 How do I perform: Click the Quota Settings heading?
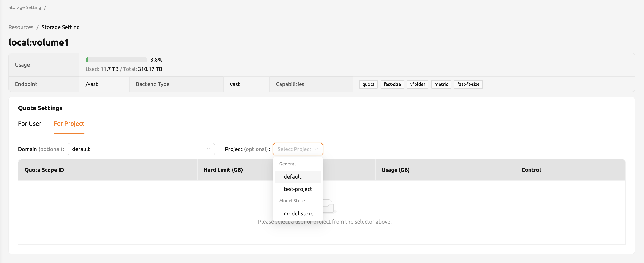[x=40, y=108]
